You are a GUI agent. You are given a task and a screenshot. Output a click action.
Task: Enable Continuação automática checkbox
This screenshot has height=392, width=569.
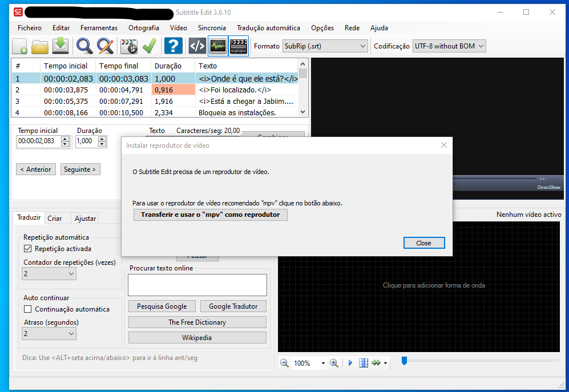[x=27, y=309]
